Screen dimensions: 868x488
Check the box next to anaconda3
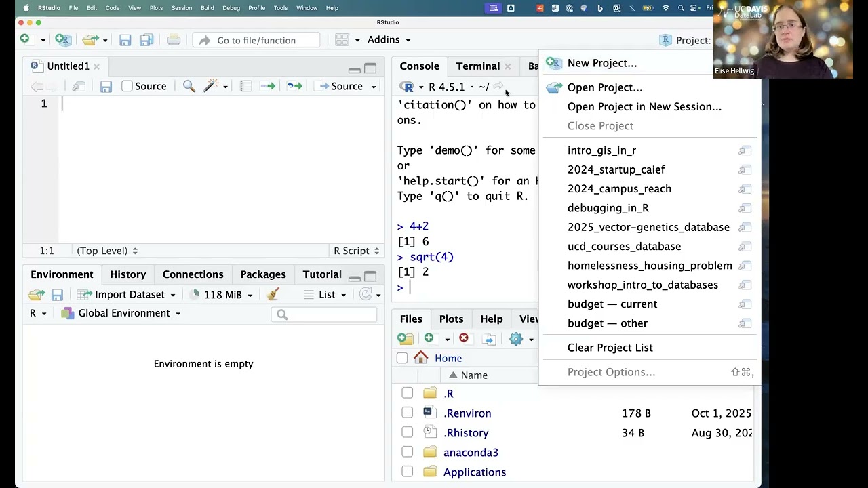pyautogui.click(x=407, y=452)
